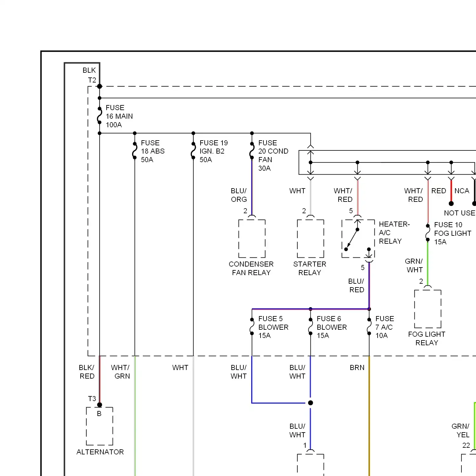476x476 pixels.
Task: Click the Fuse 6 Blower fuse symbol
Action: (310, 327)
